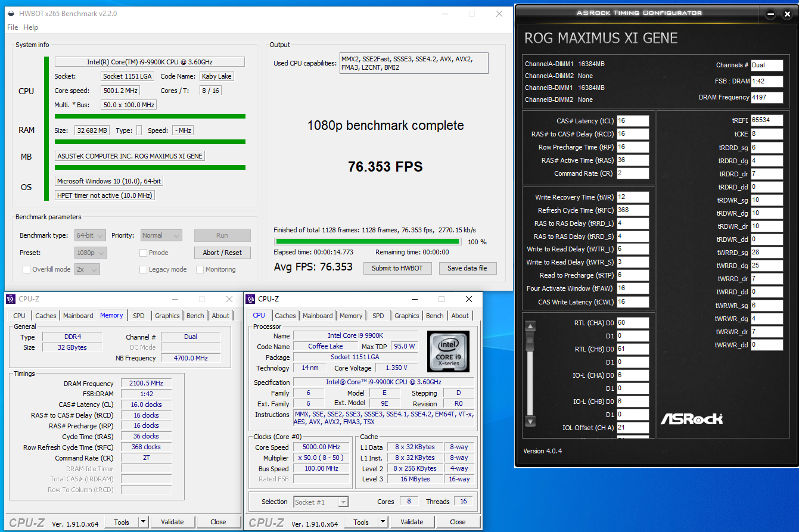Image resolution: width=799 pixels, height=532 pixels.
Task: Open the Overkill mode 2x multiplier dropdown
Action: [87, 269]
